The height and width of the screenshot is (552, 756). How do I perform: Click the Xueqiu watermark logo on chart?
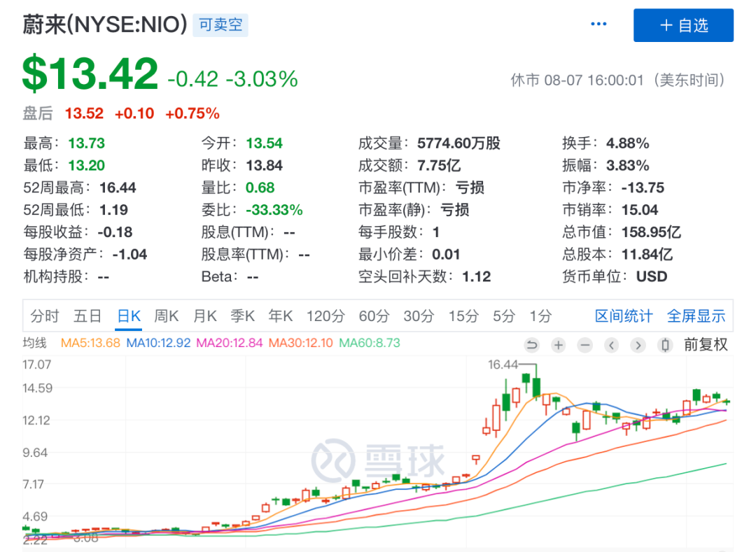pyautogui.click(x=378, y=460)
